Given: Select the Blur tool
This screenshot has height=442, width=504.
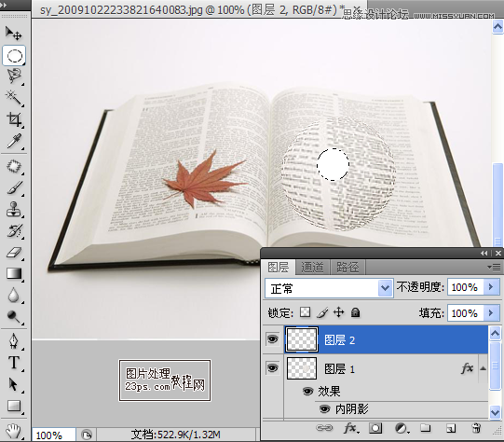Looking at the screenshot, I should coord(14,296).
